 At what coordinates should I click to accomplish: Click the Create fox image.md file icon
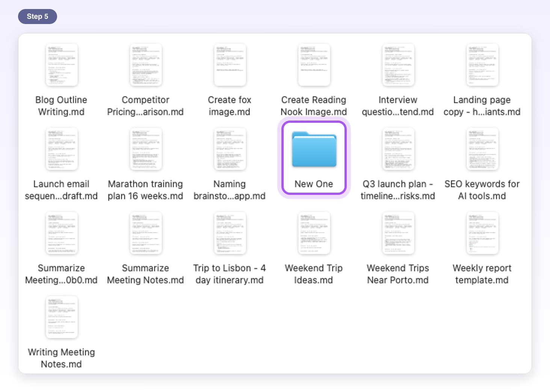coord(230,65)
